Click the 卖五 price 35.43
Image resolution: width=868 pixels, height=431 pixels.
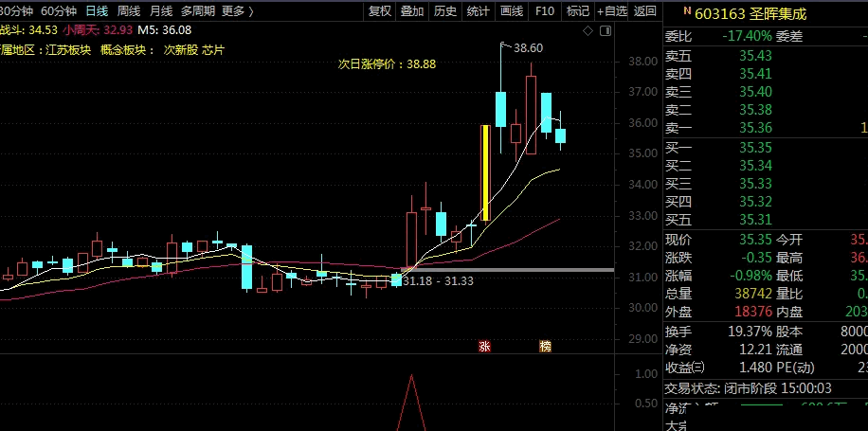pos(755,55)
